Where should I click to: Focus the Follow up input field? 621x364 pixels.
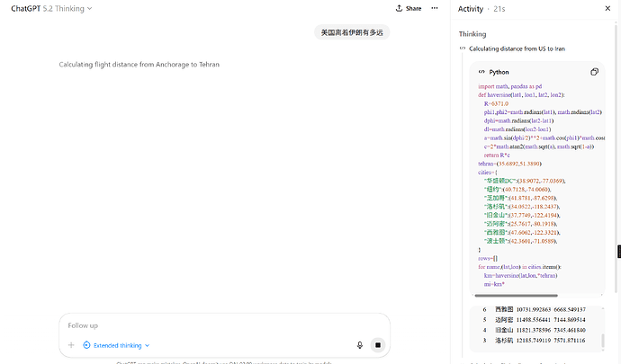pos(224,325)
